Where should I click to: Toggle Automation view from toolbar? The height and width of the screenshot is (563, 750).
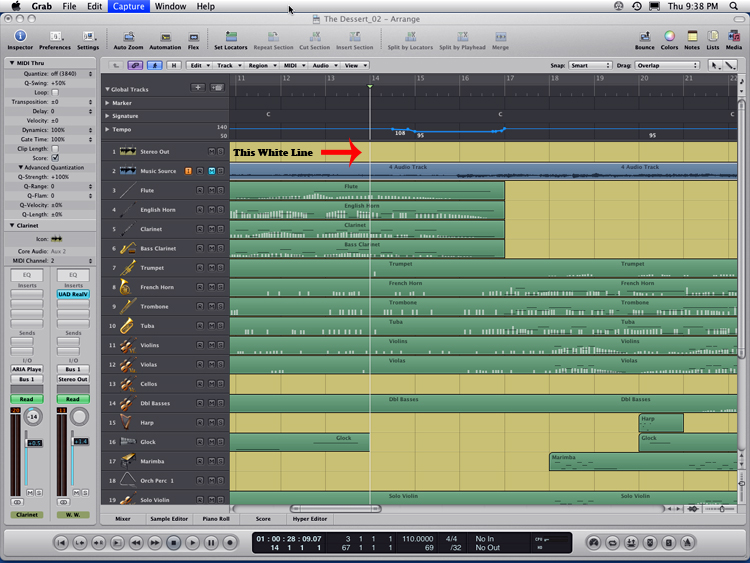point(165,37)
